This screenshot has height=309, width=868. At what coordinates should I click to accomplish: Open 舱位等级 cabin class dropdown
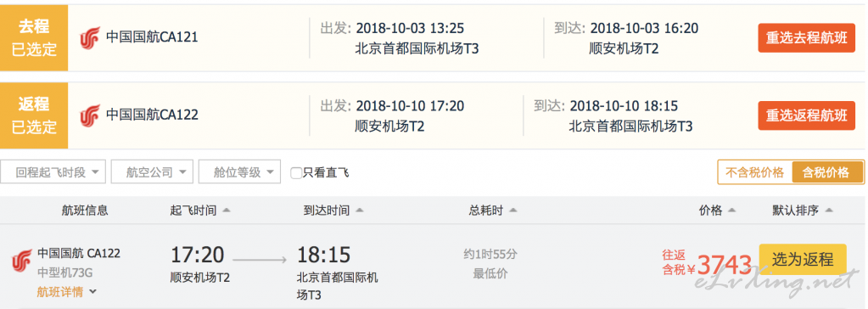pyautogui.click(x=239, y=172)
